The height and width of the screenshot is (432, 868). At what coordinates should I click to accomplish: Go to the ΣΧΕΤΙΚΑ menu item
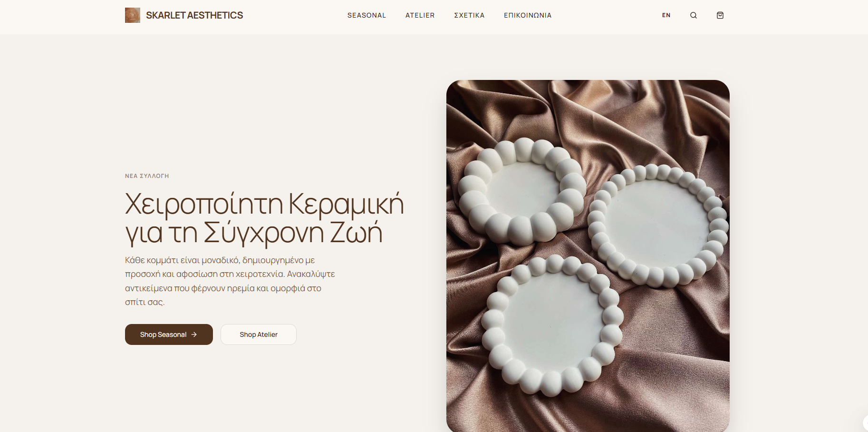pyautogui.click(x=469, y=15)
